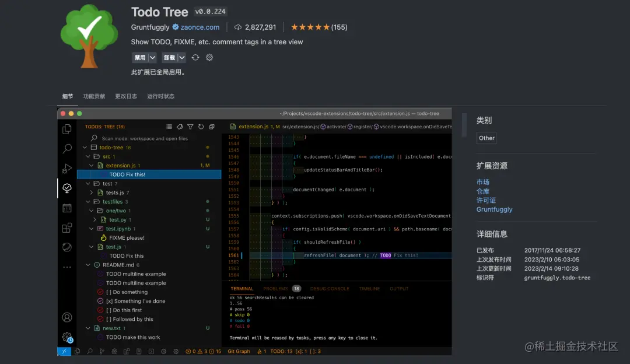Click the three-dots more icon in preview activity bar

coord(67,267)
